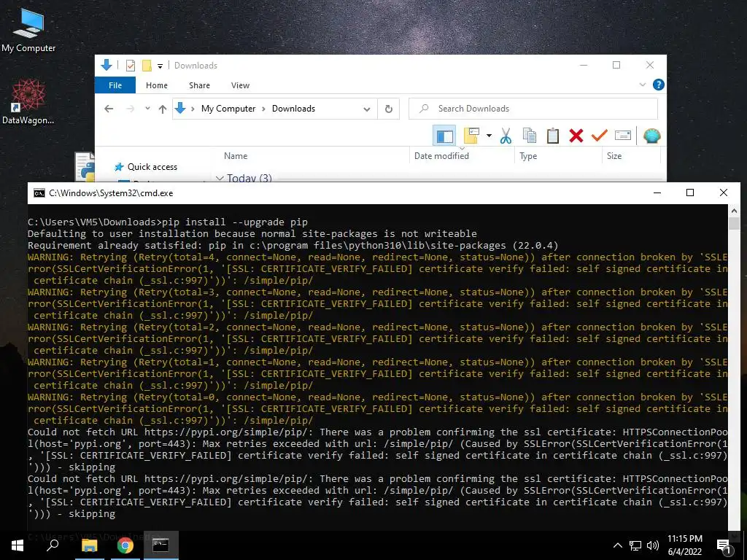This screenshot has height=560, width=747.
Task: Click the Command Prompt taskbar button
Action: [x=160, y=545]
